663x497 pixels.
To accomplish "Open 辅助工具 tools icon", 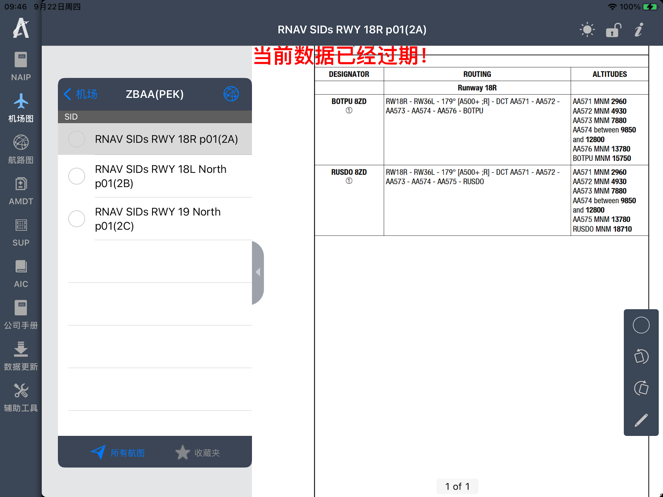I will pyautogui.click(x=20, y=396).
